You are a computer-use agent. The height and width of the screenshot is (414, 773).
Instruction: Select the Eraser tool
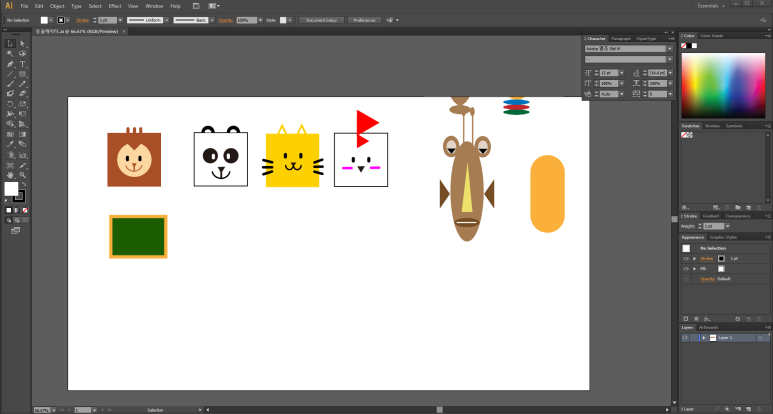22,94
